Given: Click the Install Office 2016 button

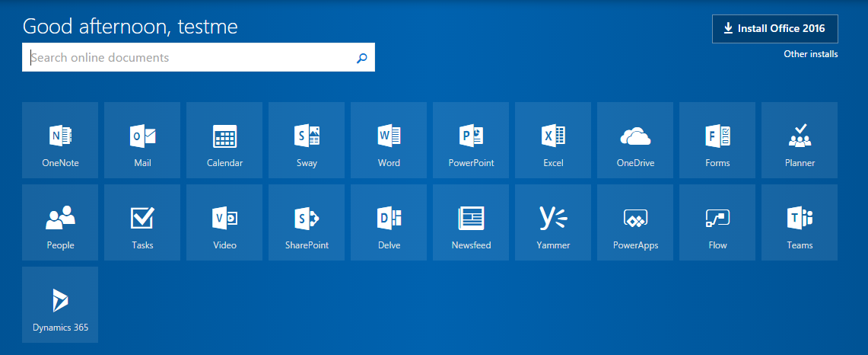Looking at the screenshot, I should (775, 29).
